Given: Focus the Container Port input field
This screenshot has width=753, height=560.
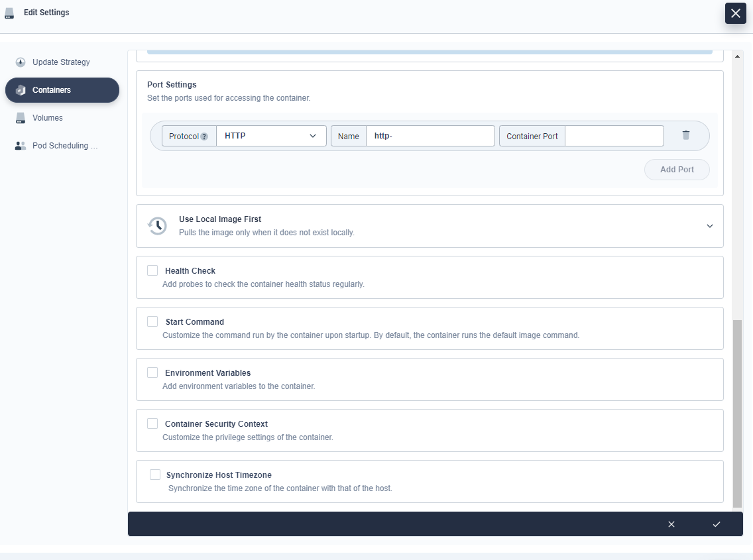Looking at the screenshot, I should [614, 136].
